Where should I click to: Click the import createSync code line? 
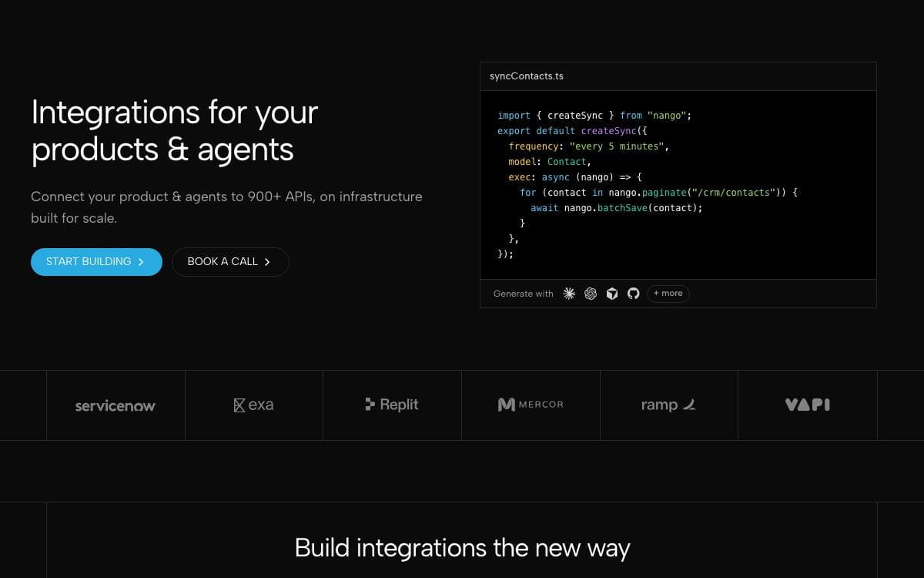594,116
